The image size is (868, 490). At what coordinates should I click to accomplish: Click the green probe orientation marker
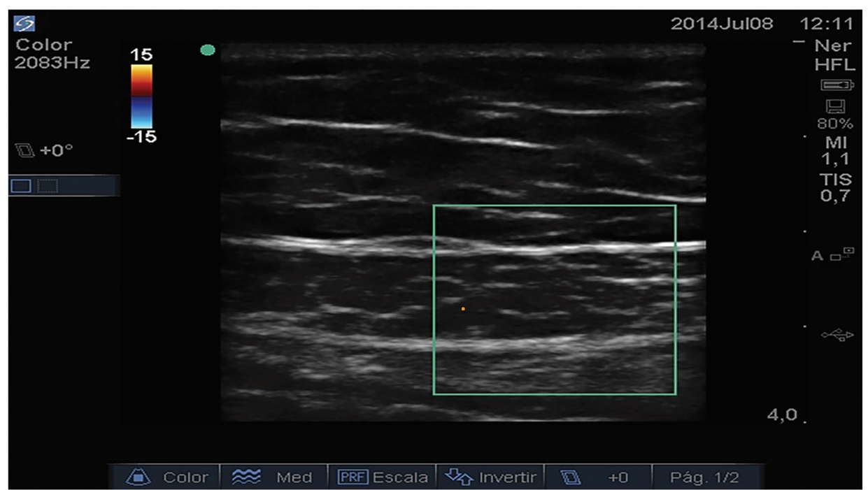tap(207, 50)
